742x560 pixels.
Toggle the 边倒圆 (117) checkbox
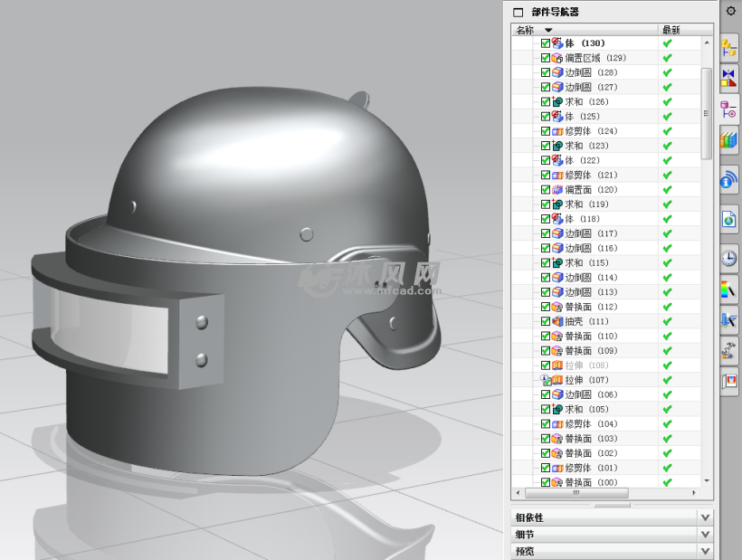tap(546, 233)
